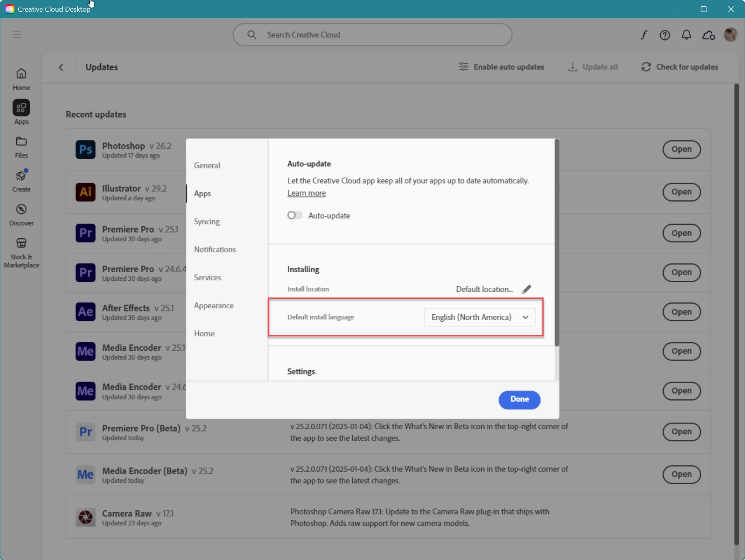Click Enable auto updates
The height and width of the screenshot is (560, 745).
click(502, 67)
